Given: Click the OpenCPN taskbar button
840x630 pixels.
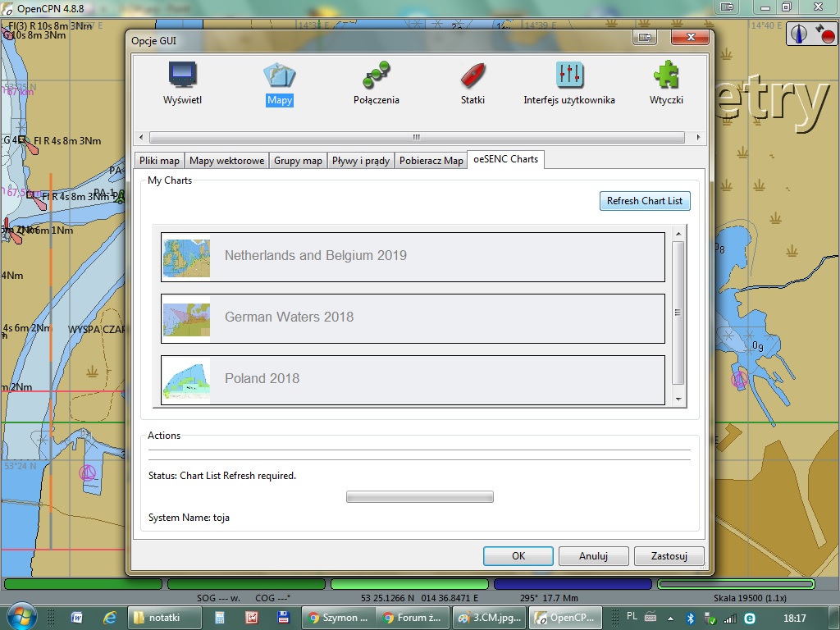Looking at the screenshot, I should coord(565,618).
